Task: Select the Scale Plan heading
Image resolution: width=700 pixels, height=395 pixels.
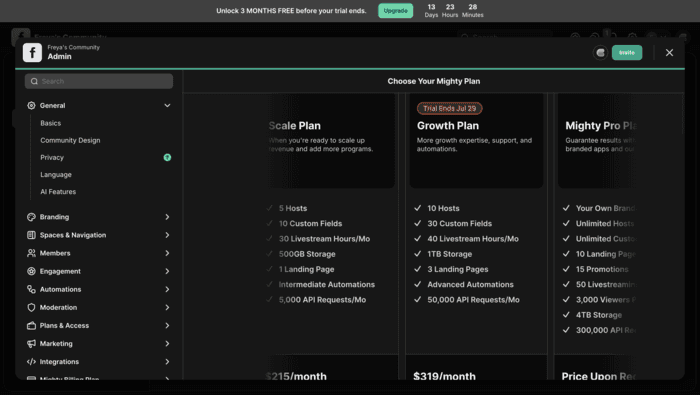Action: [x=295, y=126]
